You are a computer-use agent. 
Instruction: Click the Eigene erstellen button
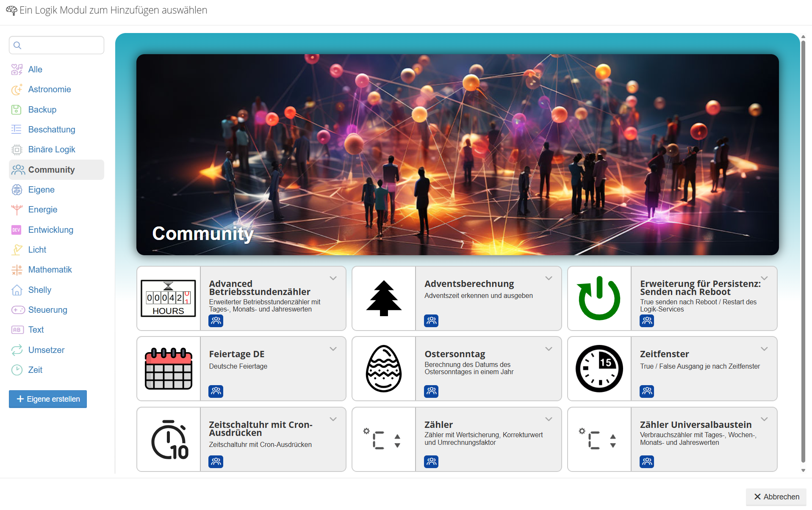click(48, 399)
